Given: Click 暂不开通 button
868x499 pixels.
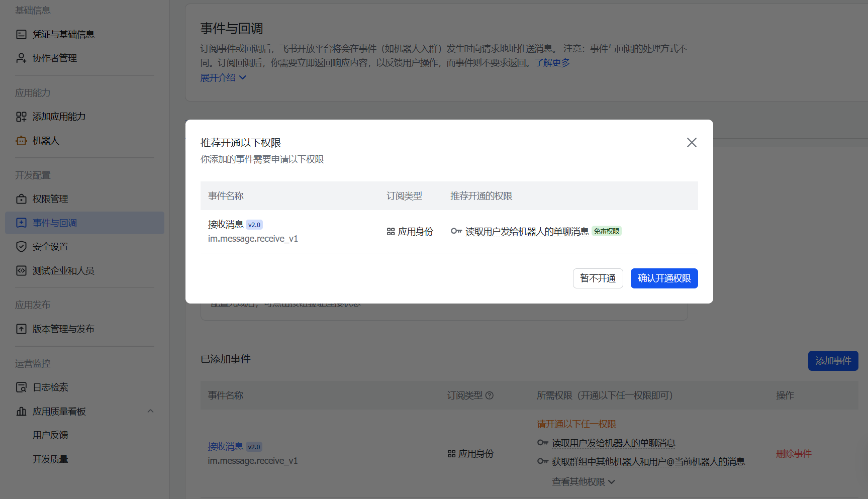Looking at the screenshot, I should click(598, 278).
